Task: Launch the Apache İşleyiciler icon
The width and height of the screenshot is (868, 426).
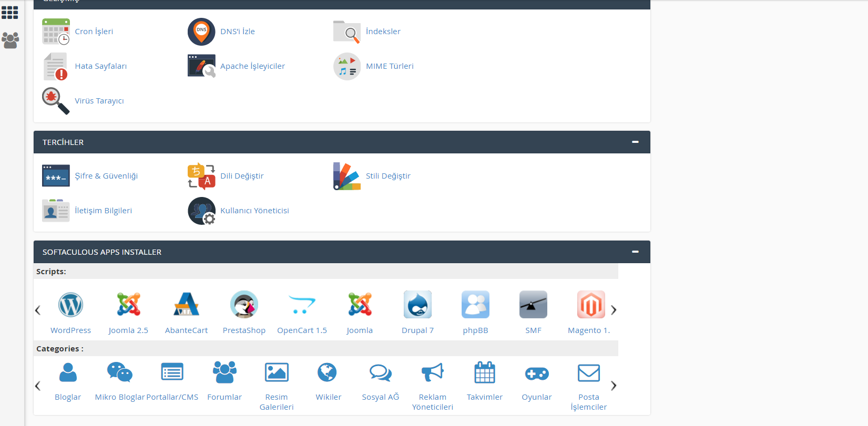Action: pos(201,66)
